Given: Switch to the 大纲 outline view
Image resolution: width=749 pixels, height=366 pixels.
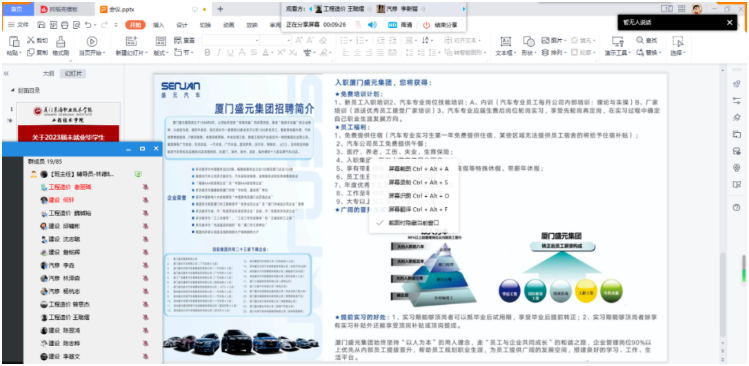Looking at the screenshot, I should tap(48, 74).
